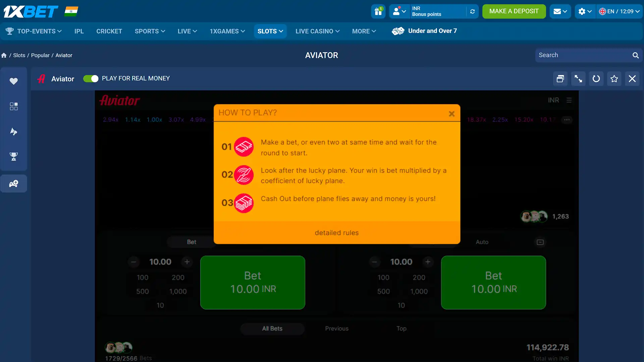Reload the Aviator game with the refresh icon
644x362 pixels.
[x=596, y=78]
